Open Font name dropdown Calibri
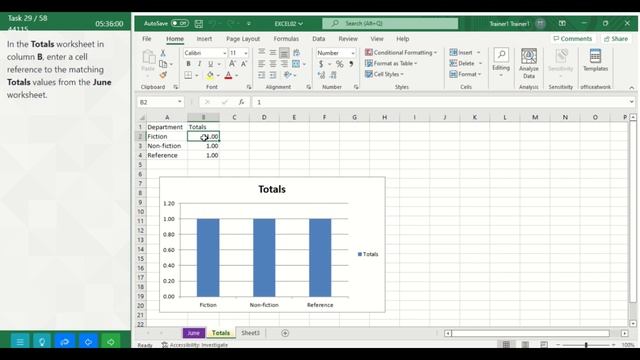The image size is (640, 360). 224,53
